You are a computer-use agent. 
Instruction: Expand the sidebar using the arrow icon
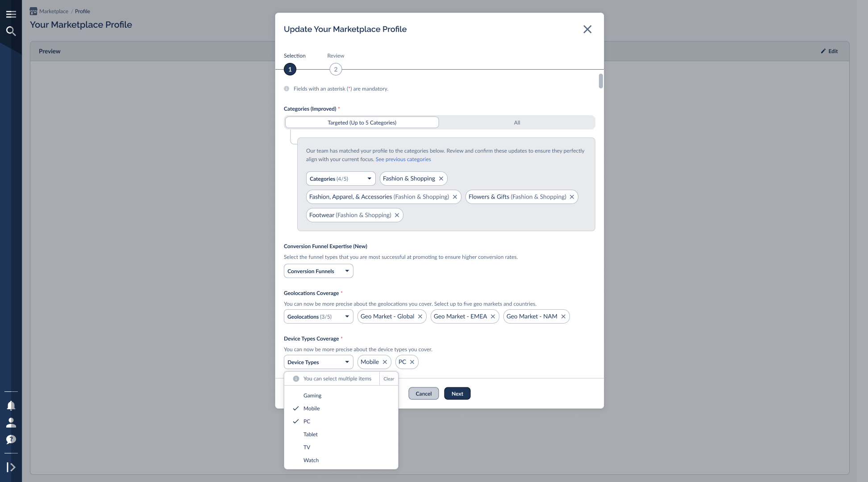pos(11,467)
